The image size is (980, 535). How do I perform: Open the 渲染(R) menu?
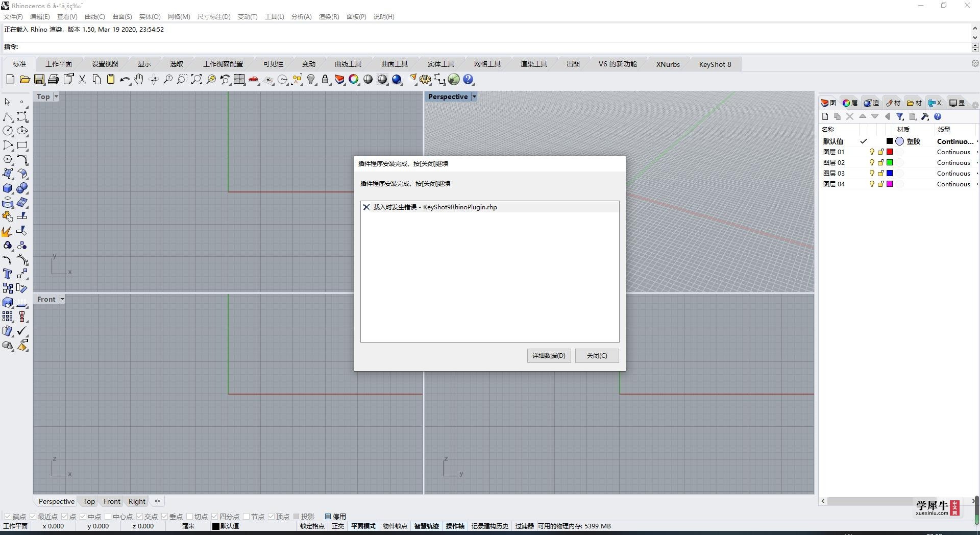[x=329, y=17]
